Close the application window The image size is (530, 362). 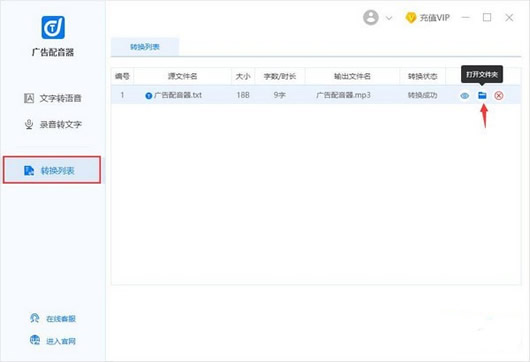pyautogui.click(x=509, y=18)
